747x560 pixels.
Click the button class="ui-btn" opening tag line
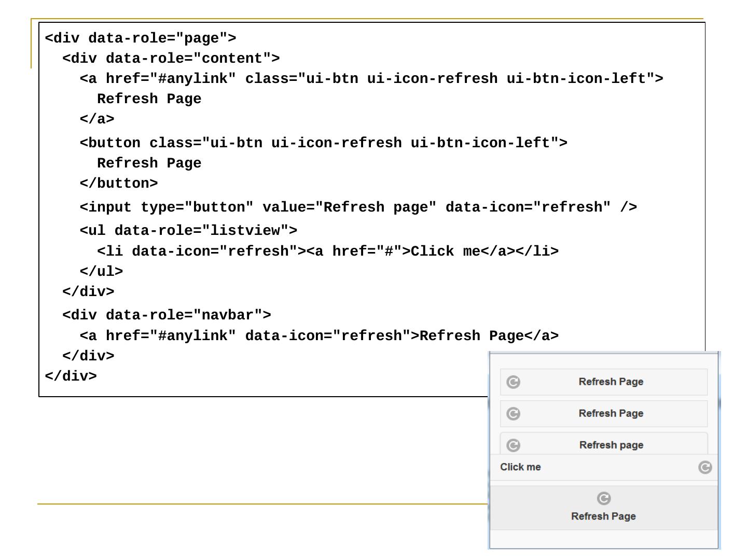pyautogui.click(x=323, y=143)
